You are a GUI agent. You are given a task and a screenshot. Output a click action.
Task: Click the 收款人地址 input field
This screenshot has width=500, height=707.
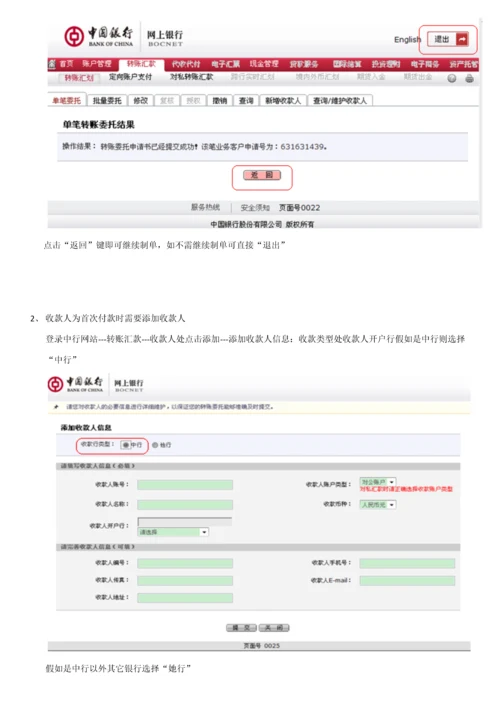[185, 598]
